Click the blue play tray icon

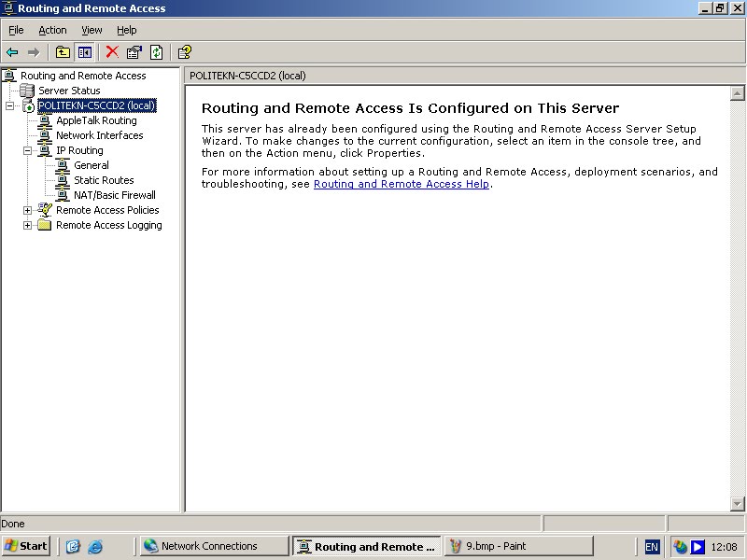coord(698,546)
